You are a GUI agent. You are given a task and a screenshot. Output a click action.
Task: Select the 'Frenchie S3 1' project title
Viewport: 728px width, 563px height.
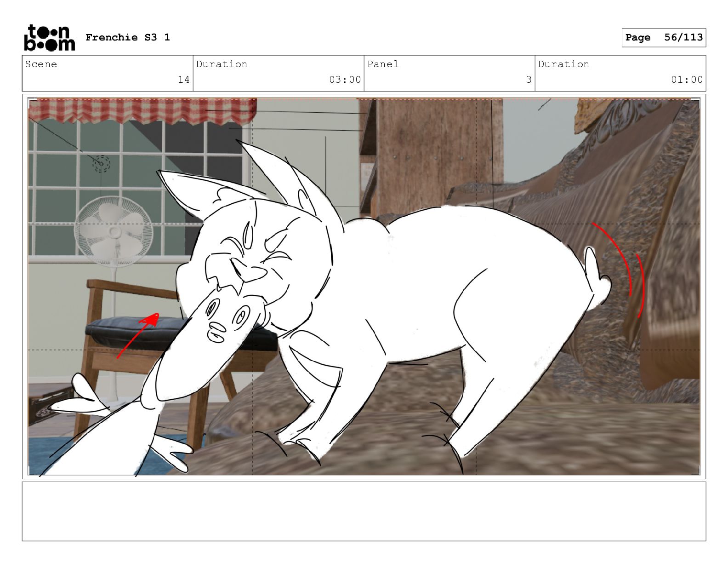point(128,37)
